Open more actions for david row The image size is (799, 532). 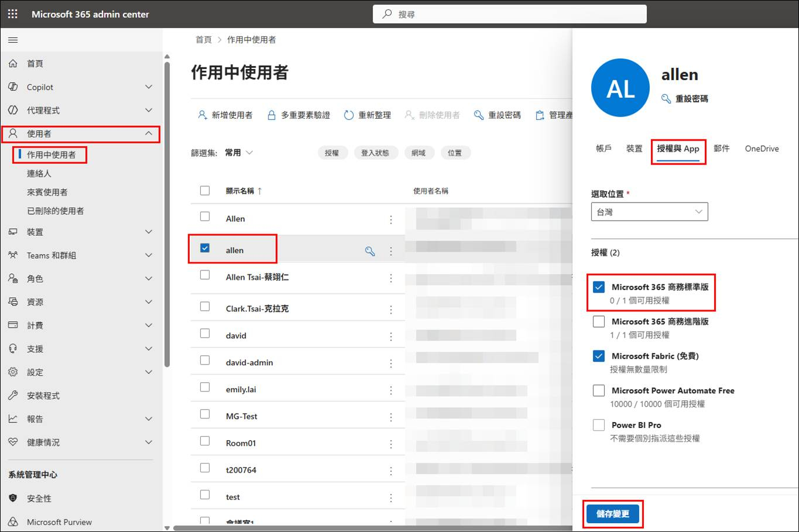(391, 337)
